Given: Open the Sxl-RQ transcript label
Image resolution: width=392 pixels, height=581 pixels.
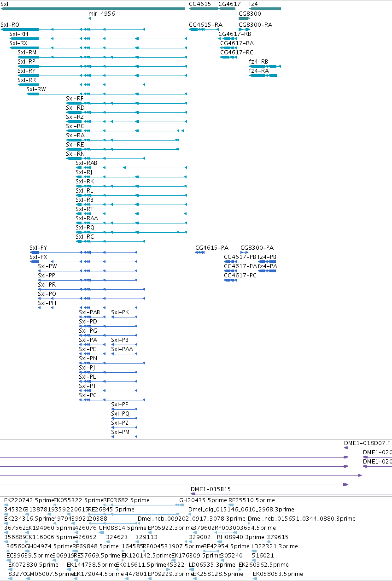Looking at the screenshot, I should coord(85,228).
